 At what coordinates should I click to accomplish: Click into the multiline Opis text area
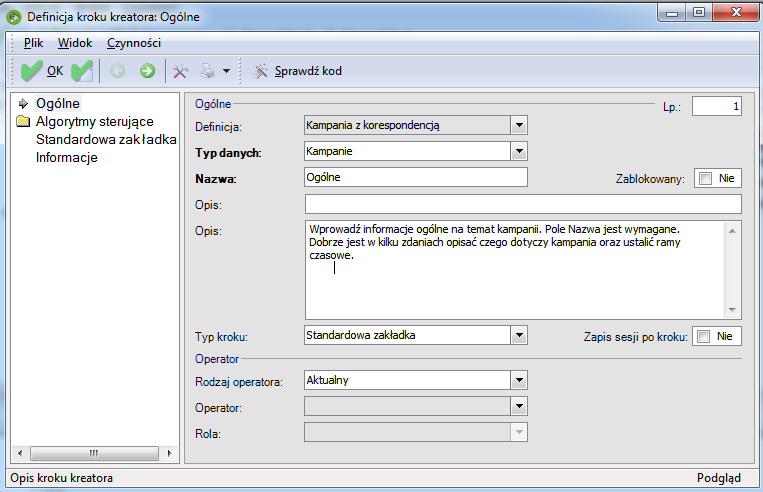point(515,270)
